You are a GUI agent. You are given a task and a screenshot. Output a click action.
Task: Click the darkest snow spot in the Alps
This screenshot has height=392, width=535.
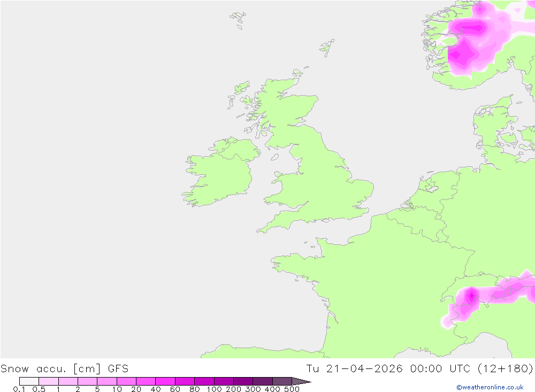point(471,295)
